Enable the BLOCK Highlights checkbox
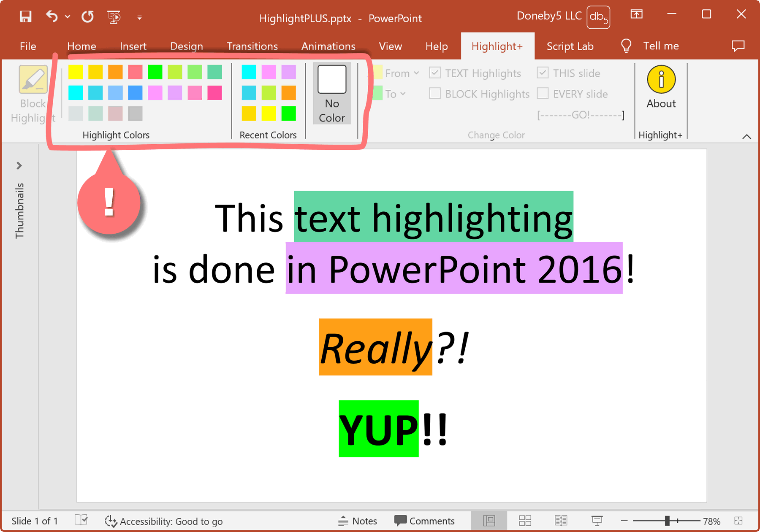Image resolution: width=760 pixels, height=532 pixels. click(x=435, y=93)
